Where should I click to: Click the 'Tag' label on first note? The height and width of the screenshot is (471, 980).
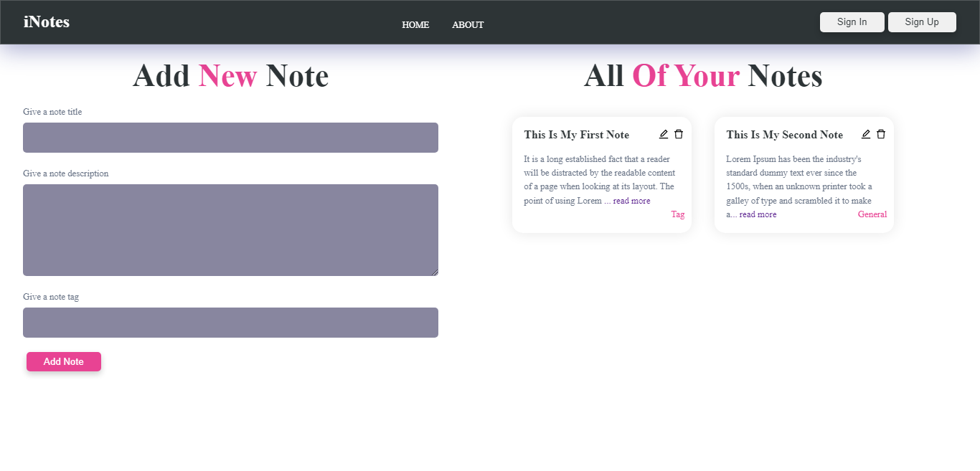coord(678,214)
